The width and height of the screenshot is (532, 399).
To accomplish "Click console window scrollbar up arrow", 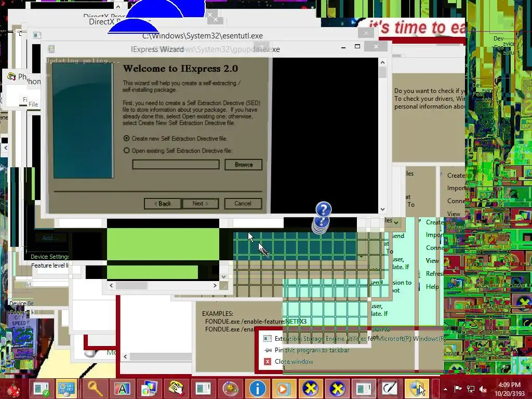I will (x=382, y=62).
